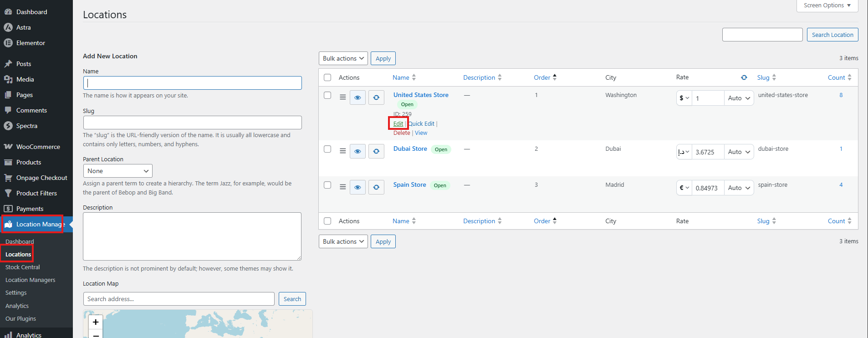
Task: Click the Products box icon
Action: click(8, 162)
